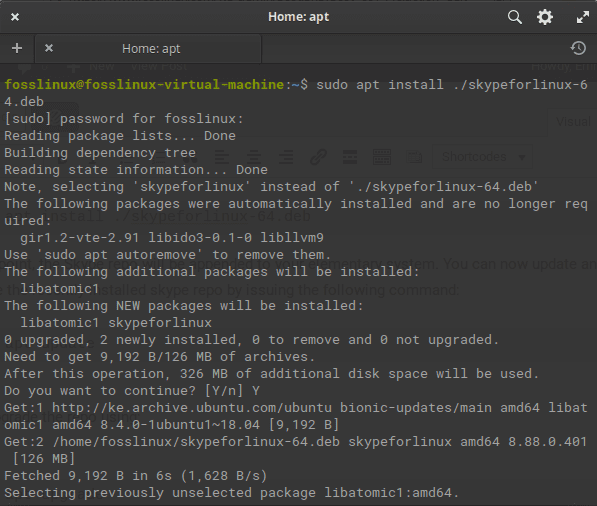Close the 'Home: apt' tab
This screenshot has height=506, width=597.
49,48
